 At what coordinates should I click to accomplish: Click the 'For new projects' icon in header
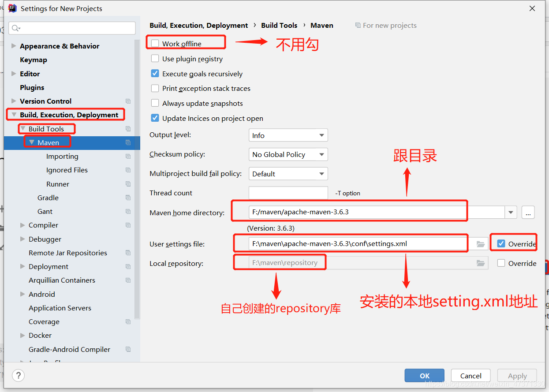[358, 26]
